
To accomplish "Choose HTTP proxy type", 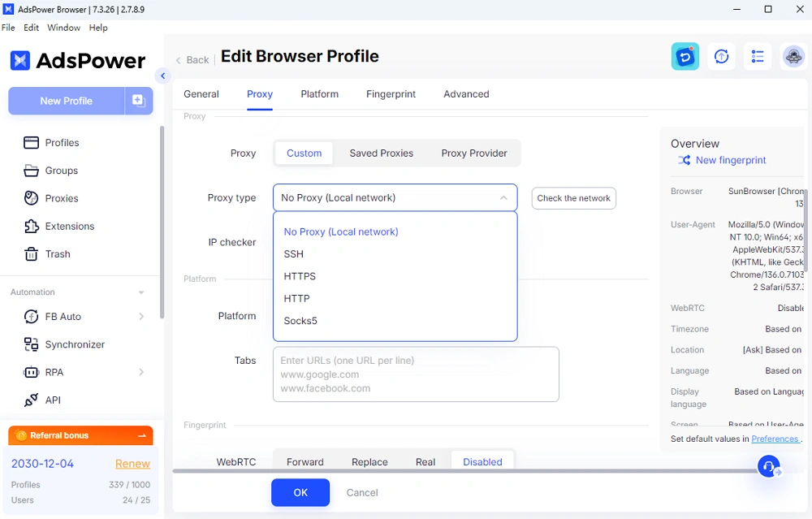I will coord(395,299).
